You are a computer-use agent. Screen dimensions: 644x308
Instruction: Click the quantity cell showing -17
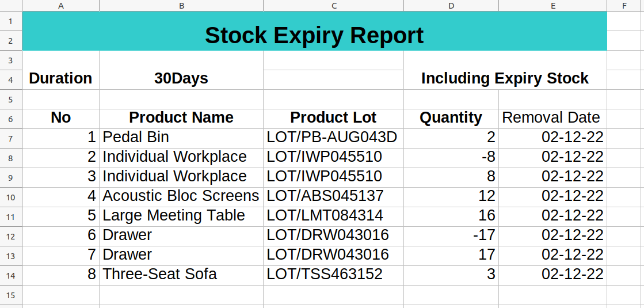tap(451, 235)
